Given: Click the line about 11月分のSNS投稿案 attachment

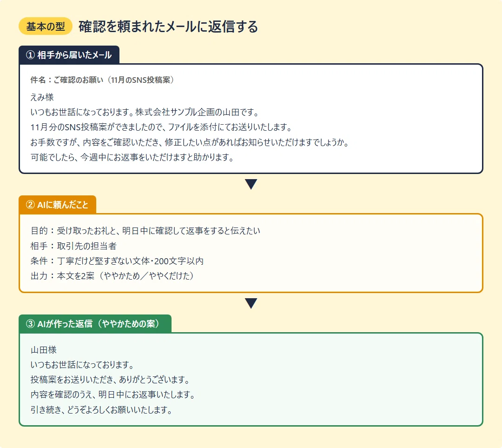Looking at the screenshot, I should pyautogui.click(x=161, y=127).
